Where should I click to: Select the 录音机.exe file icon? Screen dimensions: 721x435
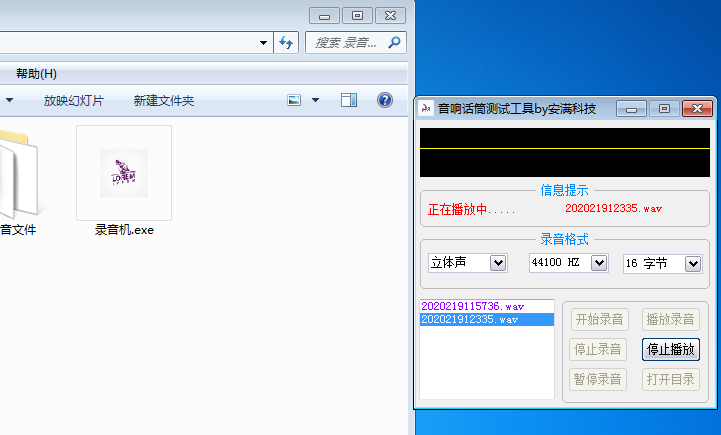tap(124, 173)
